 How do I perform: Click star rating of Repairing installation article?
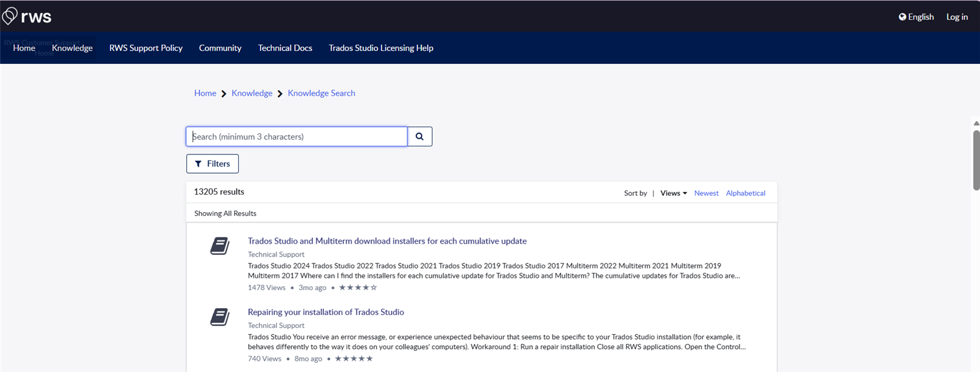(354, 359)
